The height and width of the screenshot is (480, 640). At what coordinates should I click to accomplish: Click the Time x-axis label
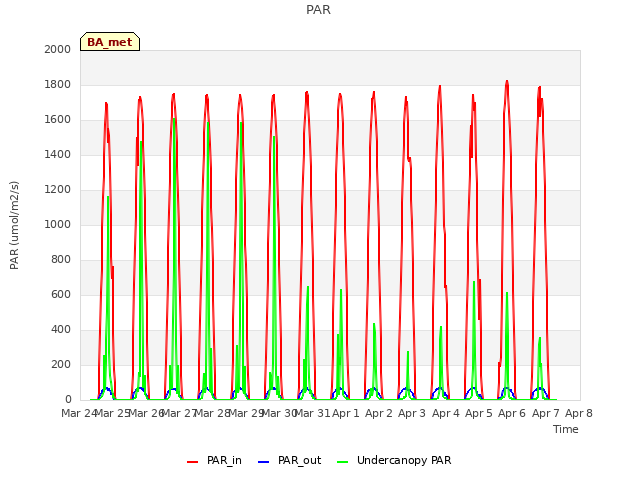pos(566,429)
